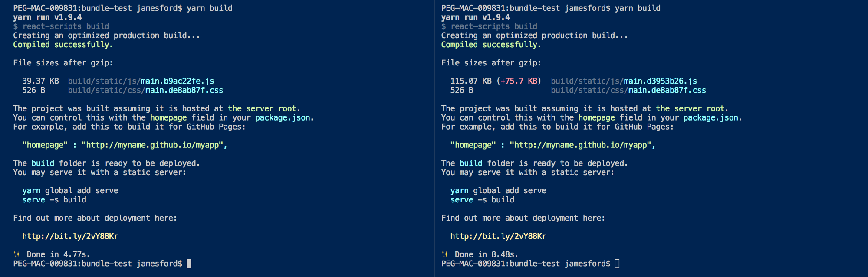Image resolution: width=868 pixels, height=277 pixels.
Task: Click main.de8ab87f.css in left pane
Action: pos(184,90)
